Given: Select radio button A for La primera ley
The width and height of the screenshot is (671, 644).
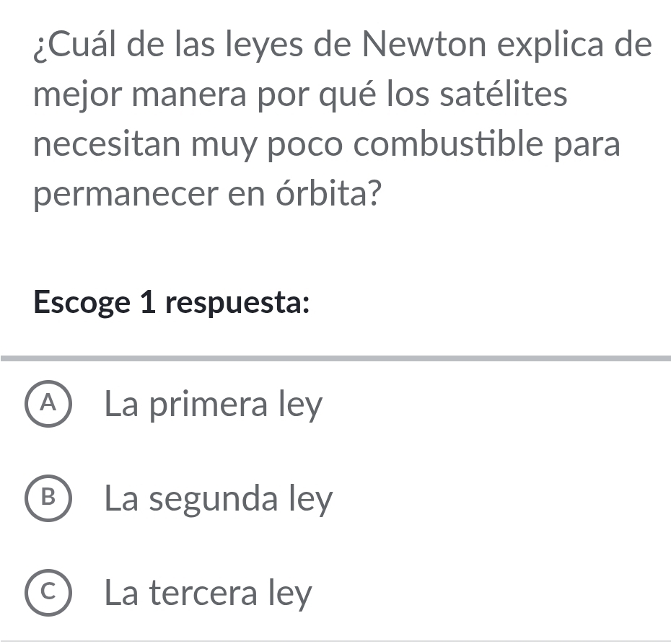Looking at the screenshot, I should [x=49, y=406].
